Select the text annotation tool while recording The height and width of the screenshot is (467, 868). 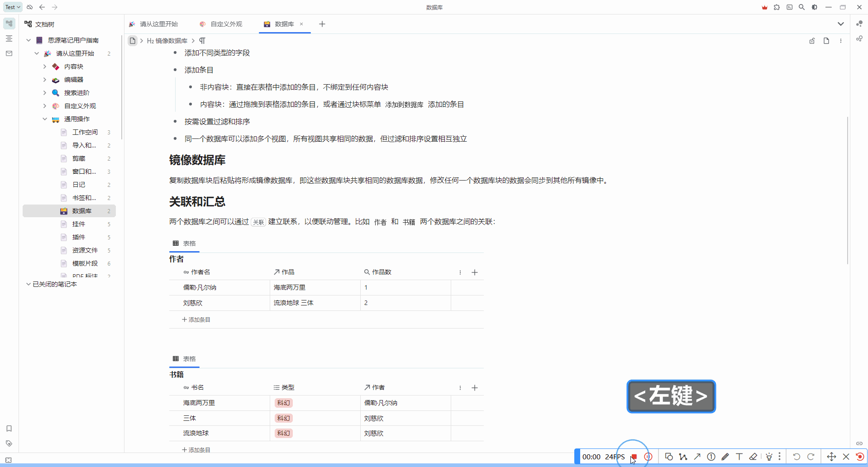tap(740, 457)
